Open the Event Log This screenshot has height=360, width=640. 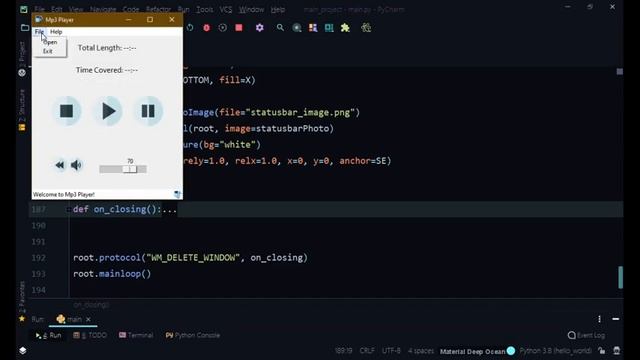[x=586, y=335]
